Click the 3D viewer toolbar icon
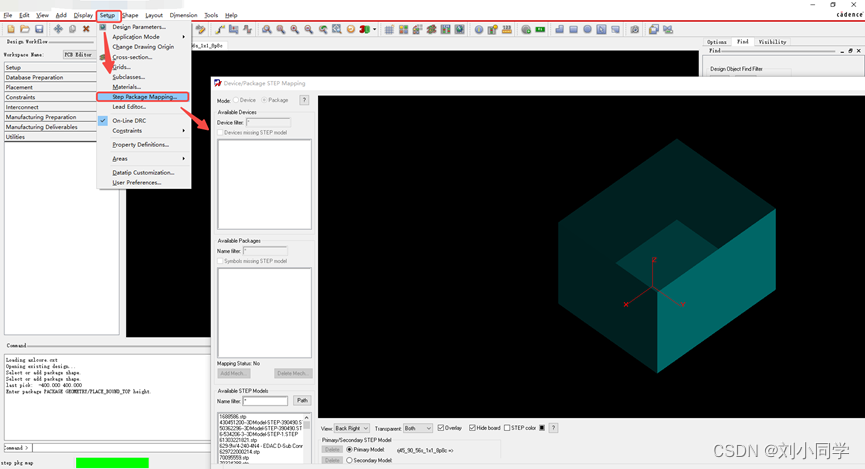Screen dimensions: 865x469 click(362, 30)
